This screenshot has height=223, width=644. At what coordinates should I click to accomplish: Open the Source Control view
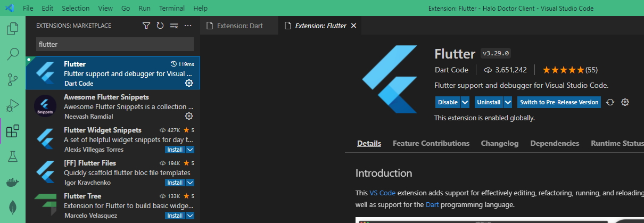[12, 80]
